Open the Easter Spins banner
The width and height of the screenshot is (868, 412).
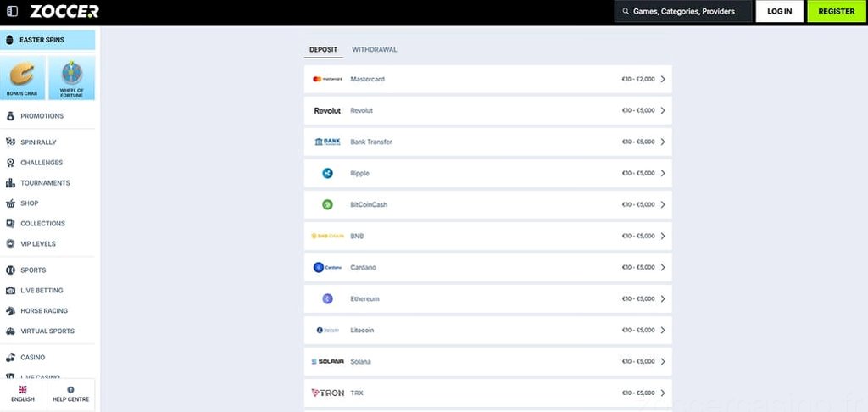(x=47, y=40)
